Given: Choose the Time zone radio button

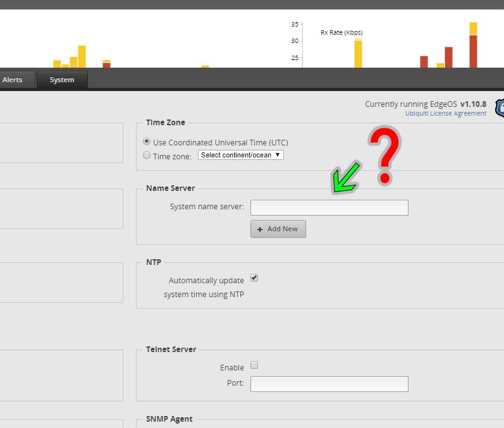Looking at the screenshot, I should pos(147,155).
